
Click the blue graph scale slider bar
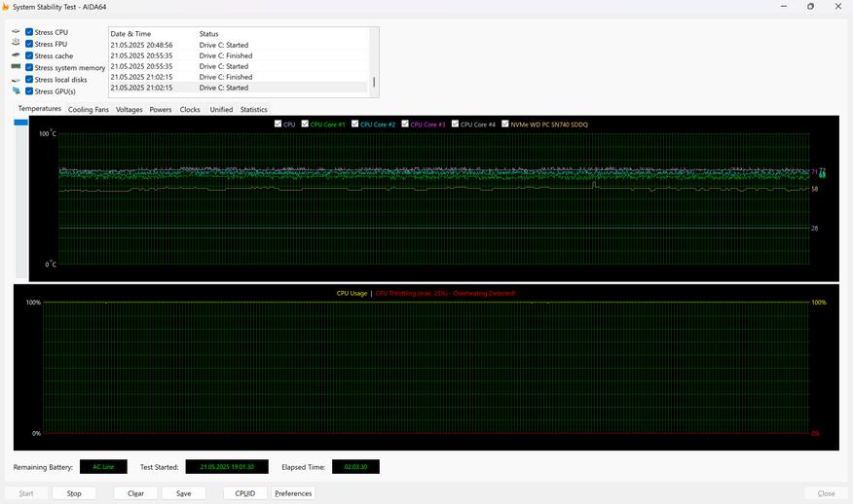pos(20,123)
